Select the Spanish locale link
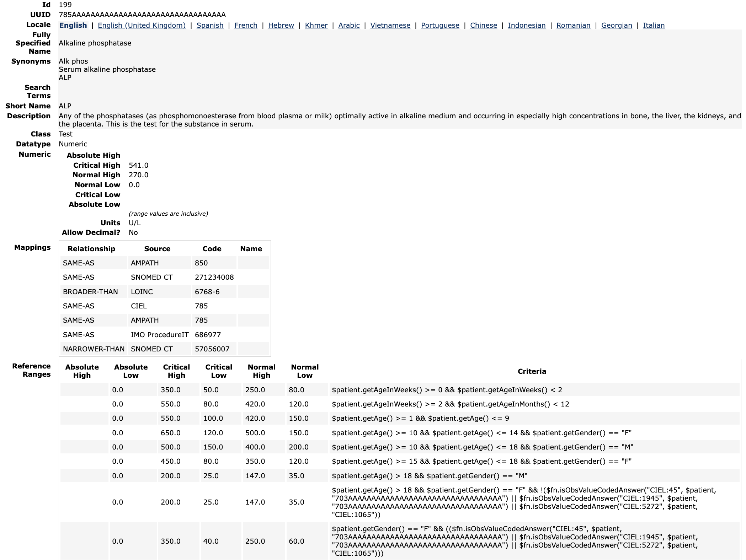The width and height of the screenshot is (746, 560). [210, 25]
